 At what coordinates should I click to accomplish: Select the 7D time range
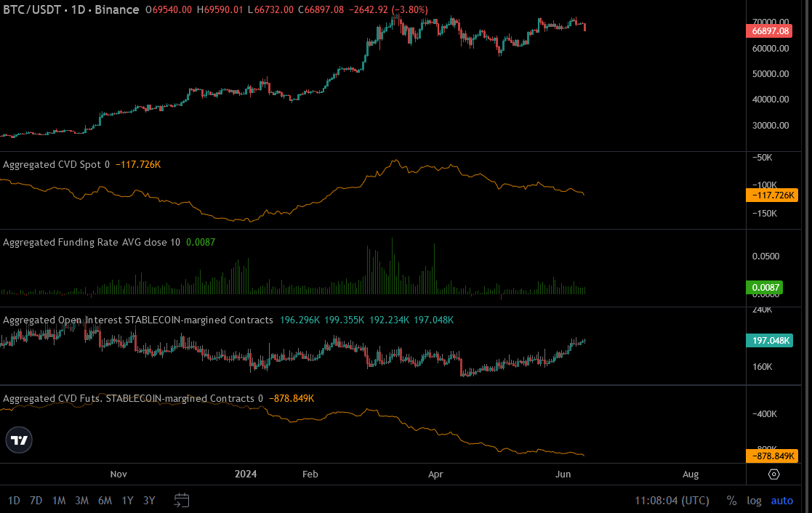pos(36,501)
